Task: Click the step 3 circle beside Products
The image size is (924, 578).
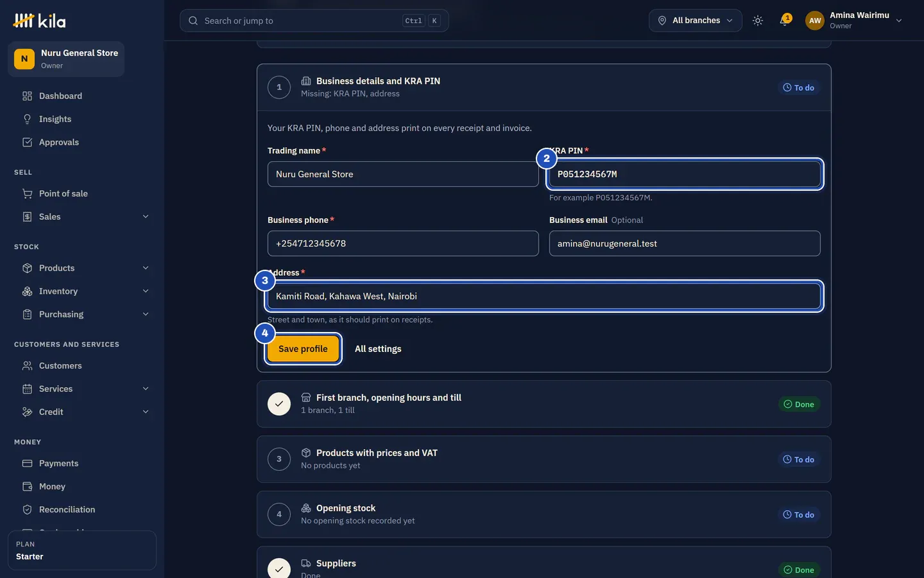Action: pyautogui.click(x=279, y=459)
